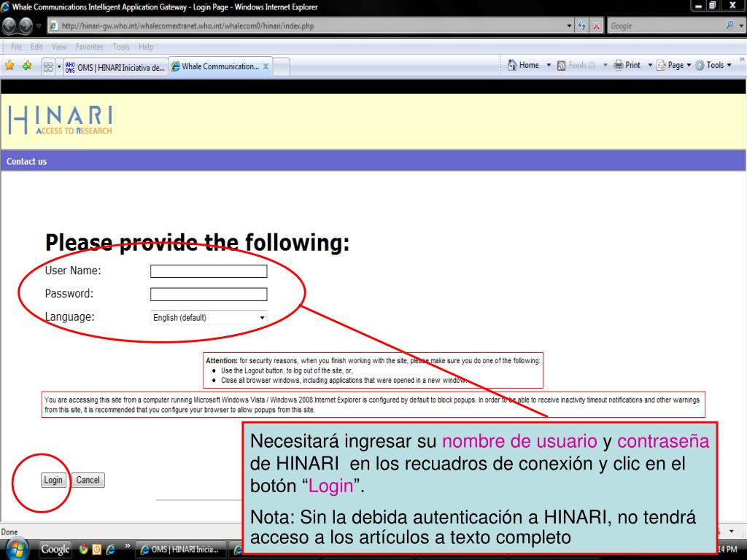This screenshot has height=560, width=747.
Task: Open the Language dropdown showing English (default)
Action: tap(209, 318)
